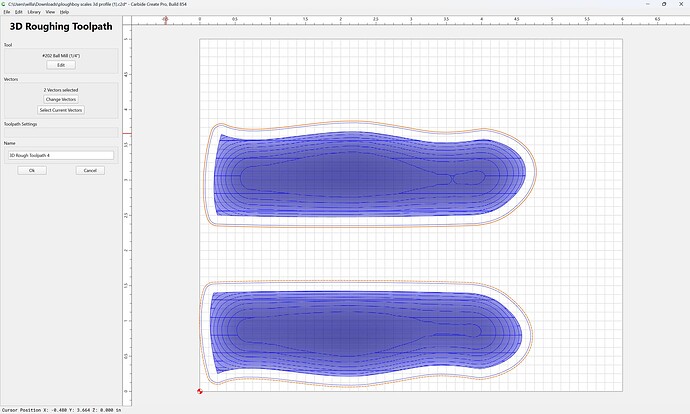Viewport: 690px width, 414px height.
Task: Close the Carbide Create Pro window
Action: pos(681,4)
